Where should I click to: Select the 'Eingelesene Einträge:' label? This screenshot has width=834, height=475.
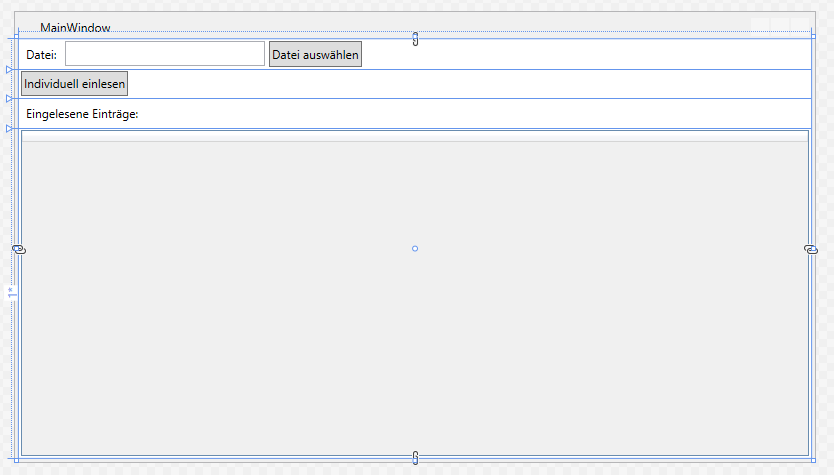click(82, 114)
